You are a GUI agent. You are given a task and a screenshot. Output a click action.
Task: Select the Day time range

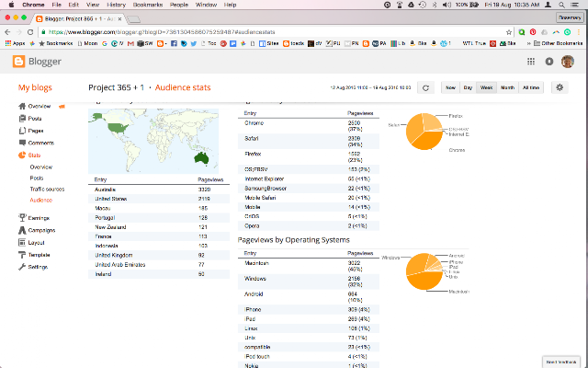[x=468, y=87]
